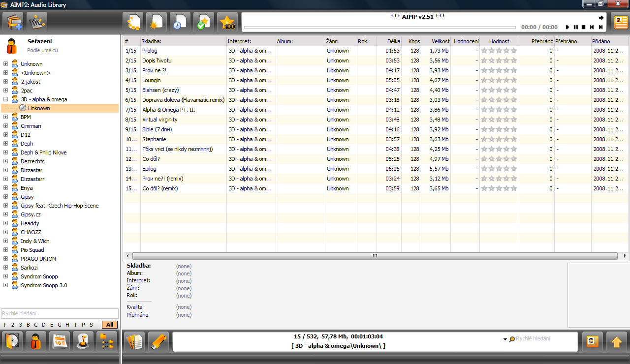630x364 pixels.
Task: Click the stacked documents icon in bottom bar
Action: pos(134,341)
